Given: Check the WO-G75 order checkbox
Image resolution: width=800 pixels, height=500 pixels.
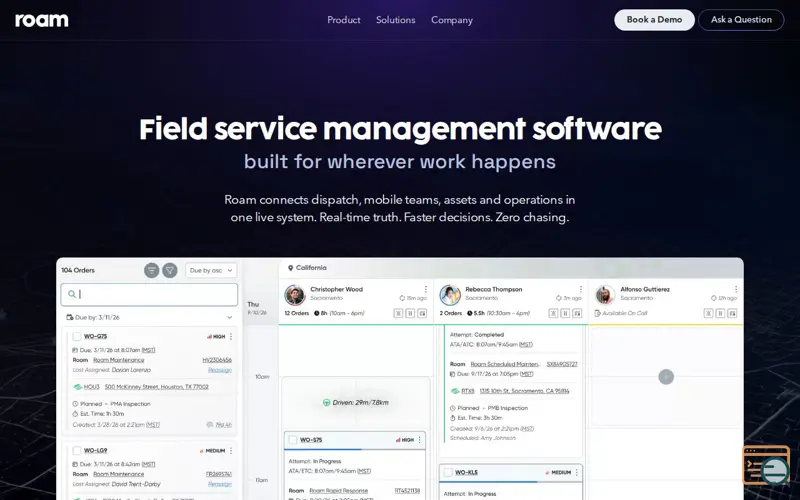Looking at the screenshot, I should click(77, 337).
